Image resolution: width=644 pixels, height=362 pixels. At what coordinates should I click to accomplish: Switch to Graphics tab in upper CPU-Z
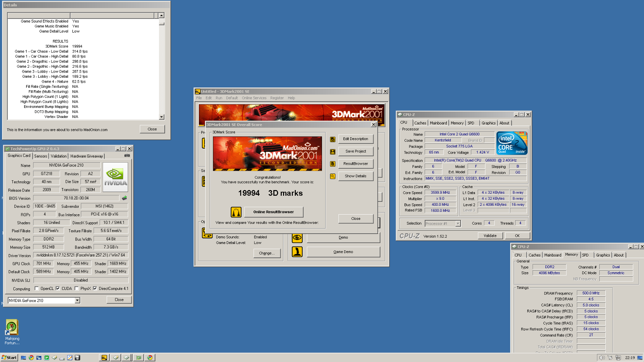(x=489, y=123)
